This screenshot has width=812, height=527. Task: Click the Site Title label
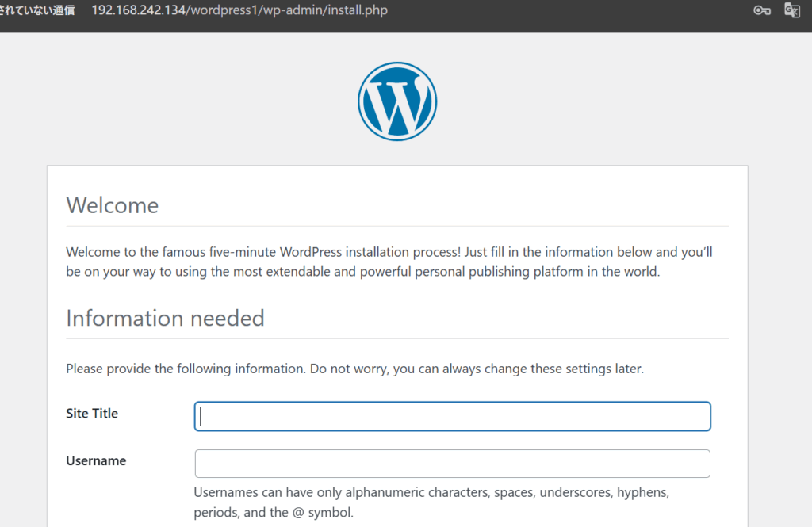click(x=92, y=413)
